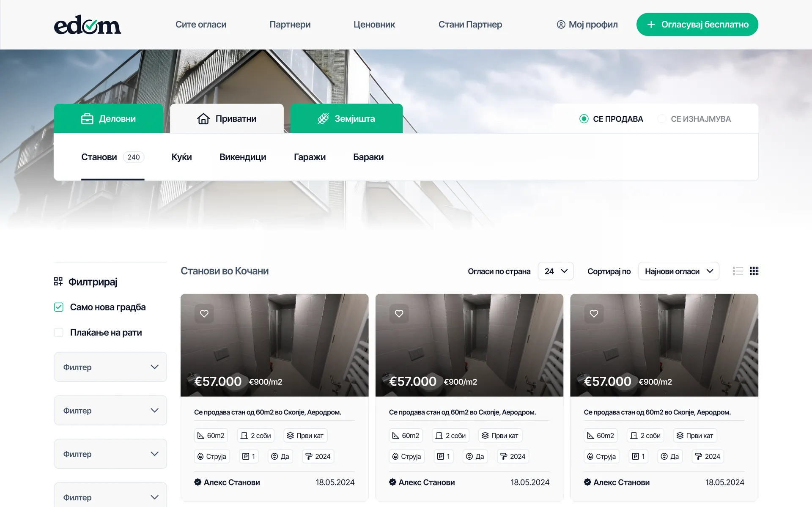
Task: Click the house icon on Приватни tab
Action: (203, 119)
